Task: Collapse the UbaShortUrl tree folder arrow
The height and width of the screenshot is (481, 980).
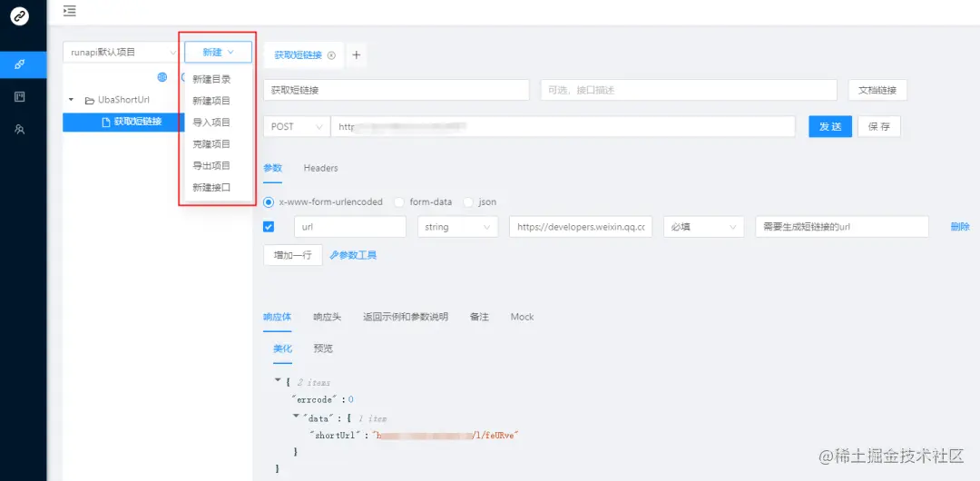Action: pos(72,100)
